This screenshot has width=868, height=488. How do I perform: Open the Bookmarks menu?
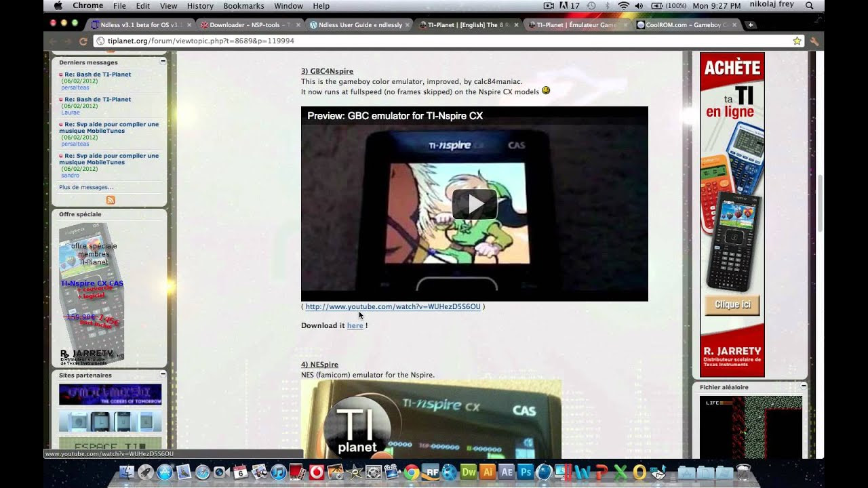click(243, 5)
